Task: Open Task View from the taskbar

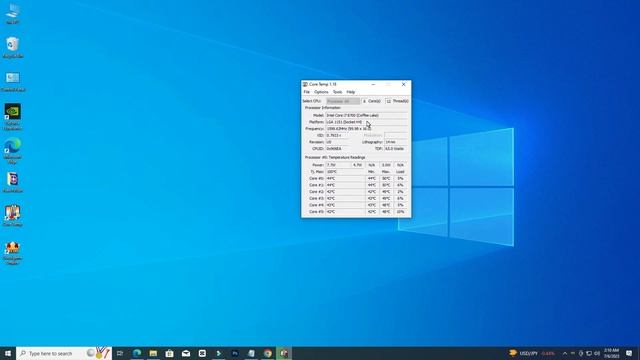Action: (x=120, y=353)
